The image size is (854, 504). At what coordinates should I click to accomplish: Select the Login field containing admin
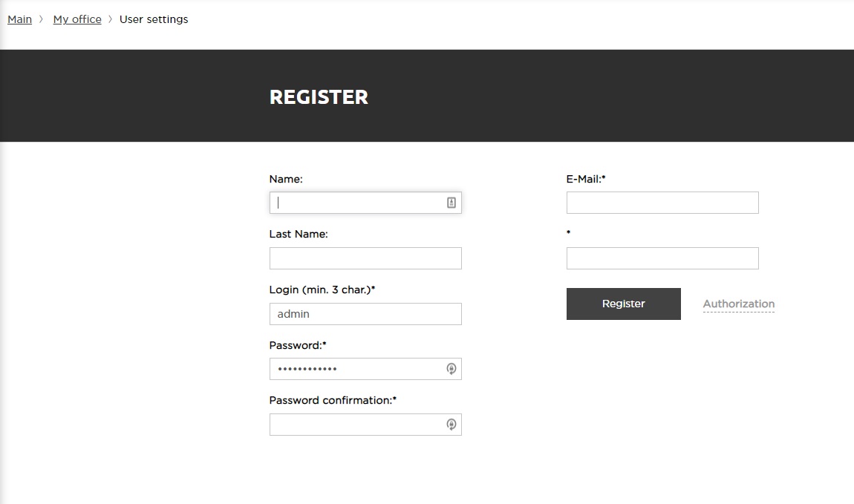[x=365, y=314]
